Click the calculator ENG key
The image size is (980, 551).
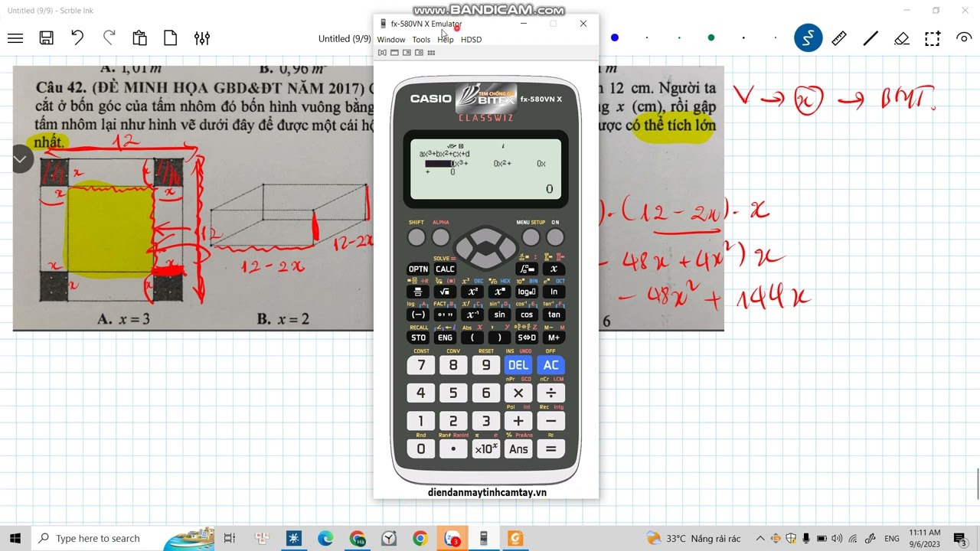click(x=445, y=337)
